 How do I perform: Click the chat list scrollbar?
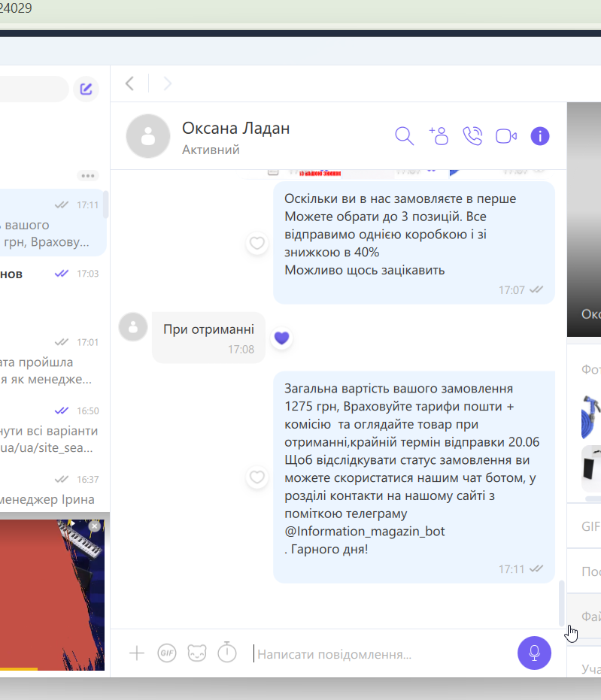pos(106,205)
